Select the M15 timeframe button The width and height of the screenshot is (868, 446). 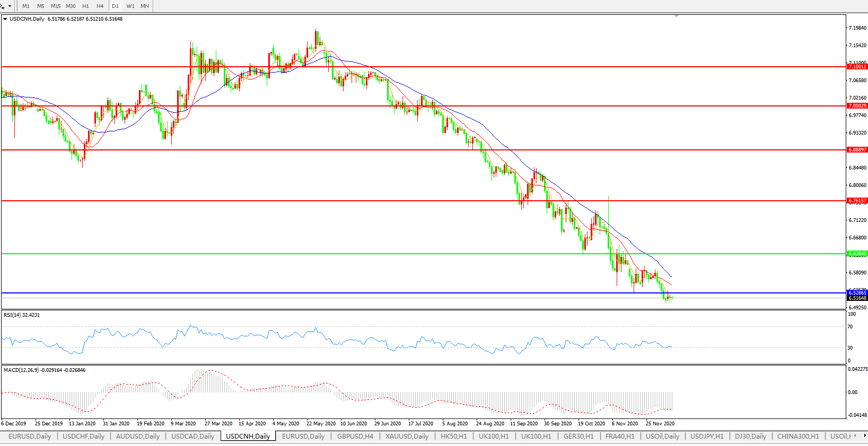point(56,6)
